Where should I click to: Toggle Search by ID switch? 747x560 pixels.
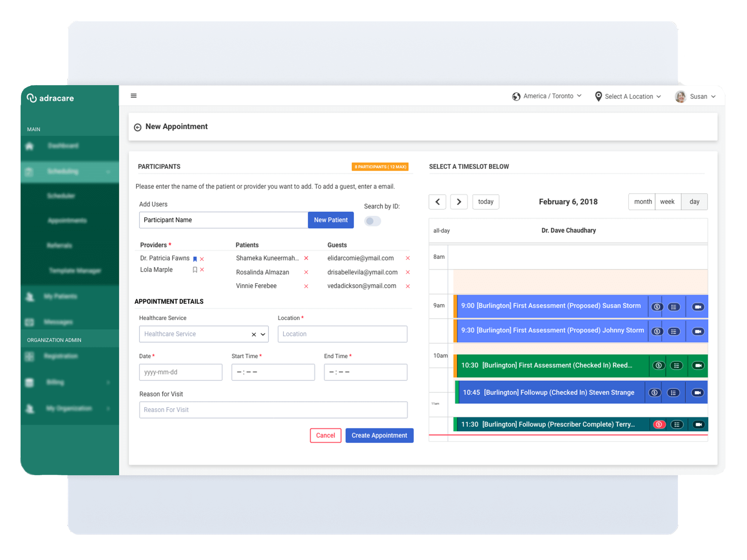tap(372, 221)
